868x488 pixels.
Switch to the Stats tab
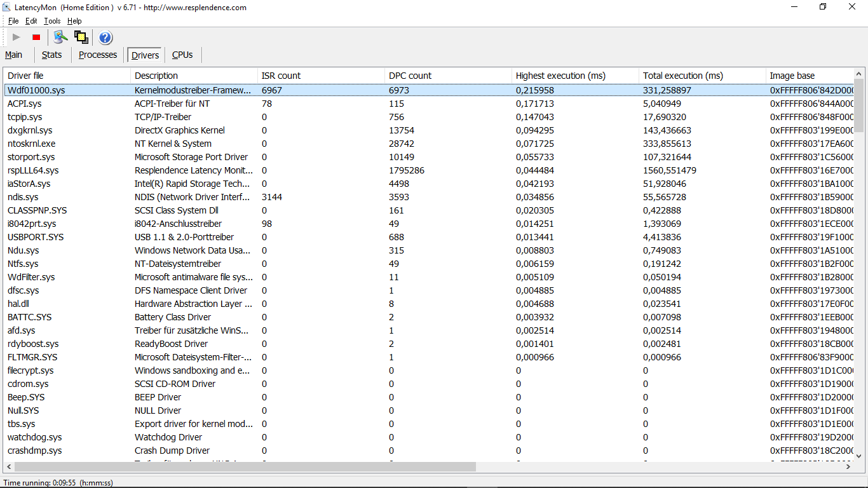coord(52,55)
